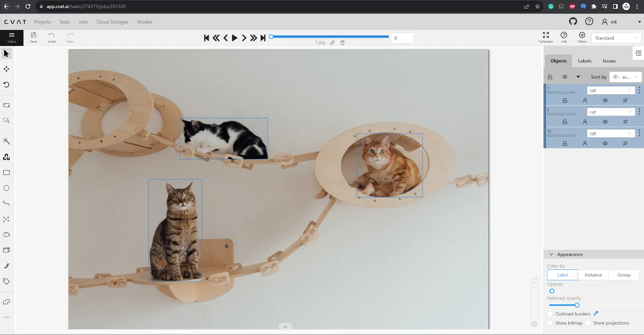Pin object 2 rectangle shape

coord(625,122)
